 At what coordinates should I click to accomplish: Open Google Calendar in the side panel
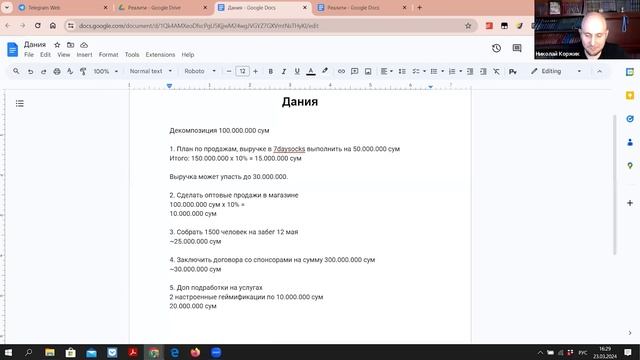(630, 72)
